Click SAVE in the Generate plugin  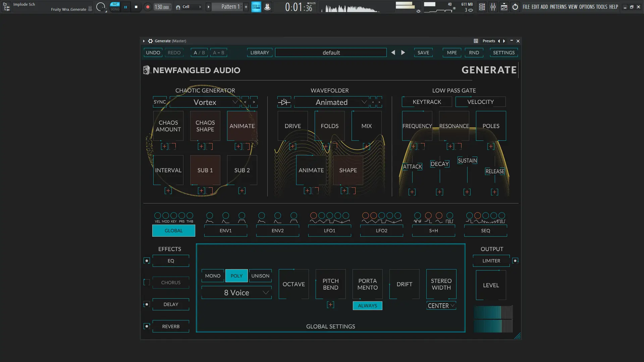[x=423, y=52]
